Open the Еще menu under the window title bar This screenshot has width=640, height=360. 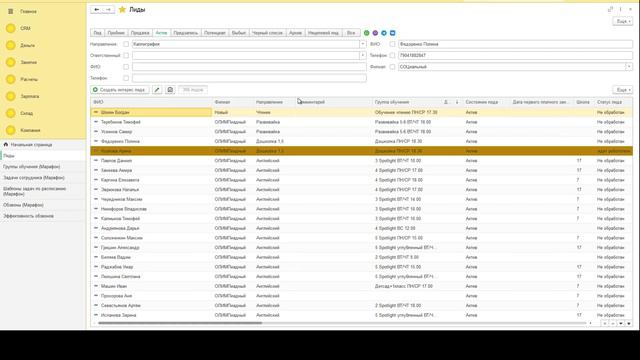622,21
